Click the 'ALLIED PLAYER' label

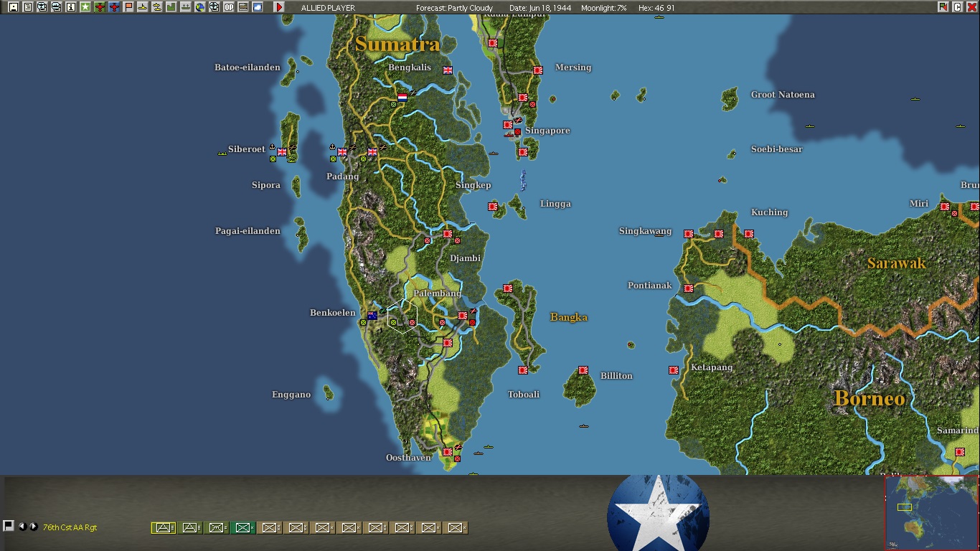pos(328,8)
